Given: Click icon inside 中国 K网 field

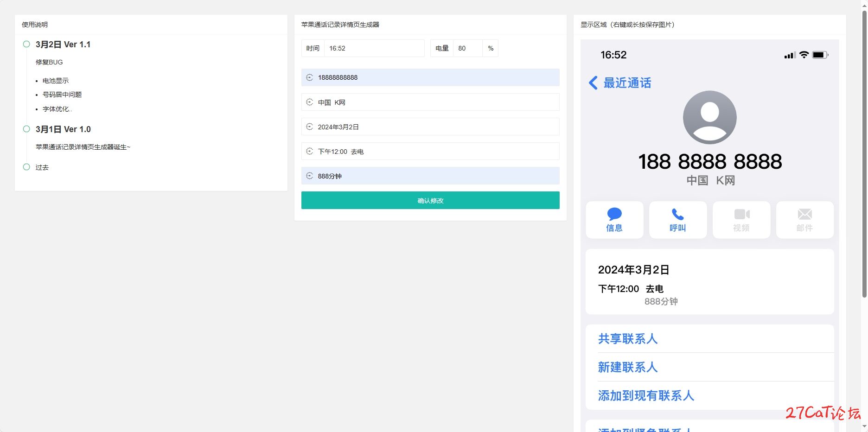Looking at the screenshot, I should (x=310, y=102).
